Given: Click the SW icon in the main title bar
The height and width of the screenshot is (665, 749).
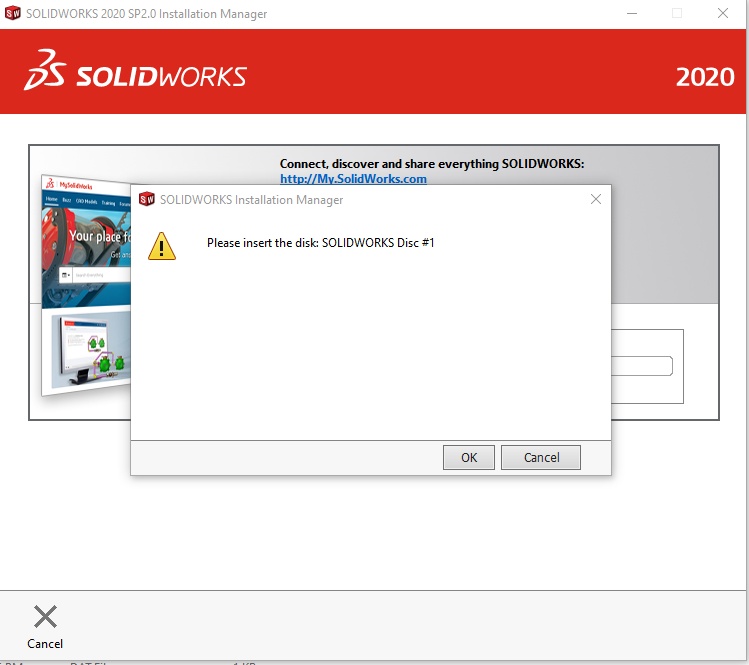Looking at the screenshot, I should (13, 13).
